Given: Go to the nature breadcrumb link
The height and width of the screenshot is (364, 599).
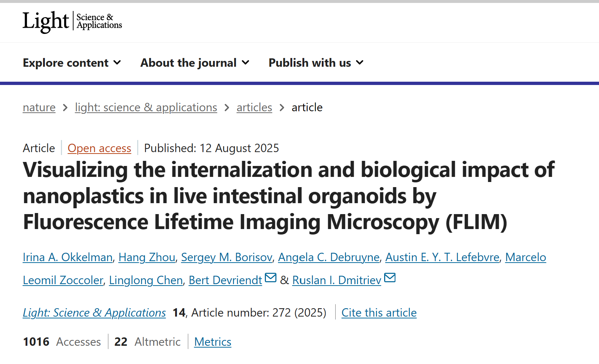Looking at the screenshot, I should click(x=39, y=107).
